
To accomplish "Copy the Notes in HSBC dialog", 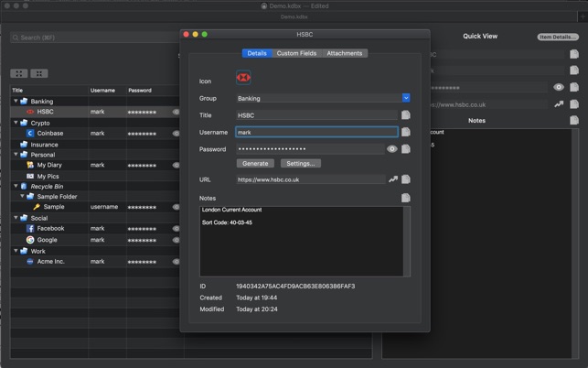I will click(x=406, y=198).
